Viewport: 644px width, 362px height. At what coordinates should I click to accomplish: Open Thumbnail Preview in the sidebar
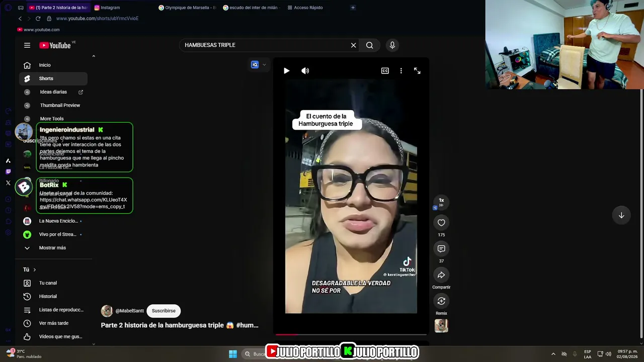click(x=53, y=106)
